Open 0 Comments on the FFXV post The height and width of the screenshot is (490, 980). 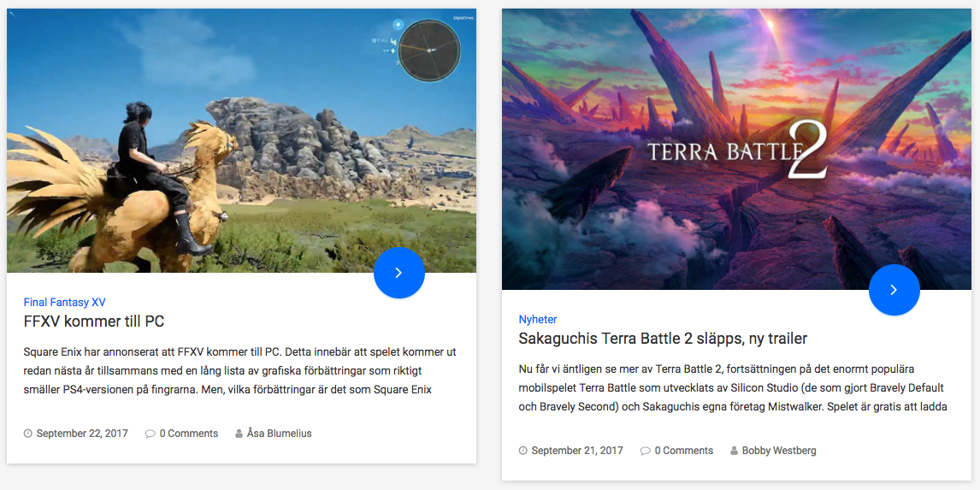pyautogui.click(x=189, y=433)
